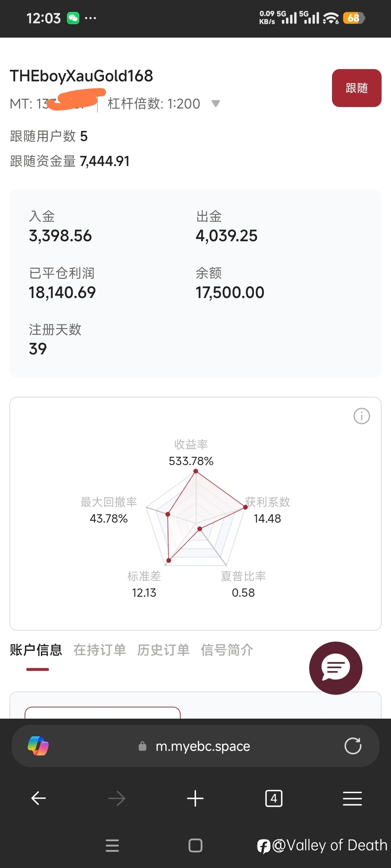
Task: Tap the Android recent apps button
Action: coord(112,846)
